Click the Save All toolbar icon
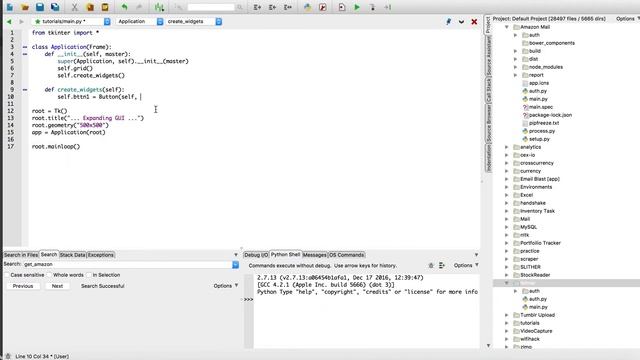 coord(55,7)
